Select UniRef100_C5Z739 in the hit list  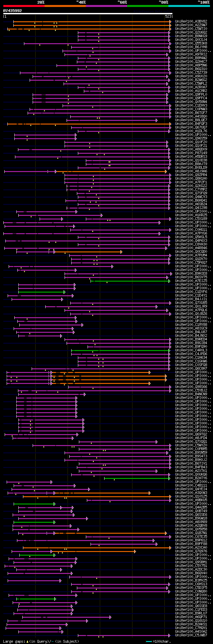point(191,72)
